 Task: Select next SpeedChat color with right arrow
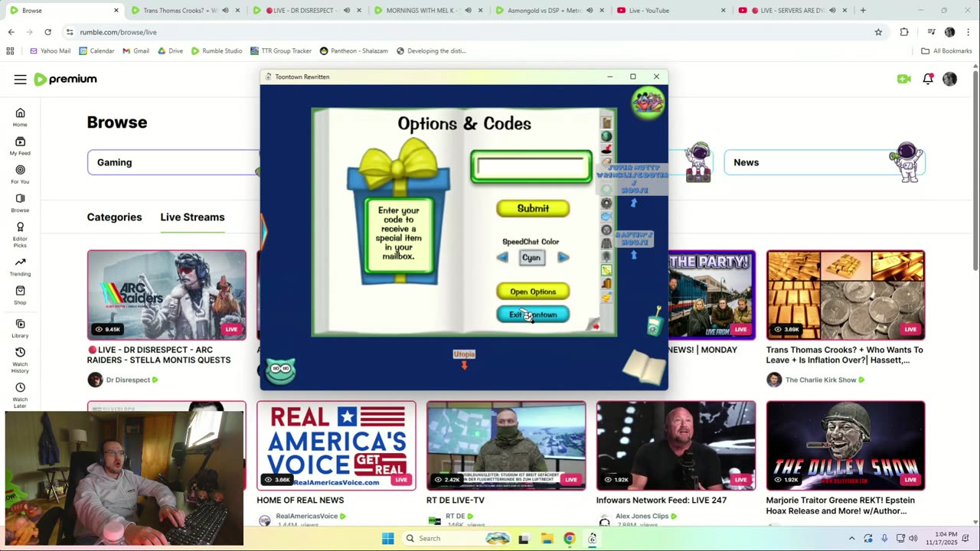pos(563,258)
